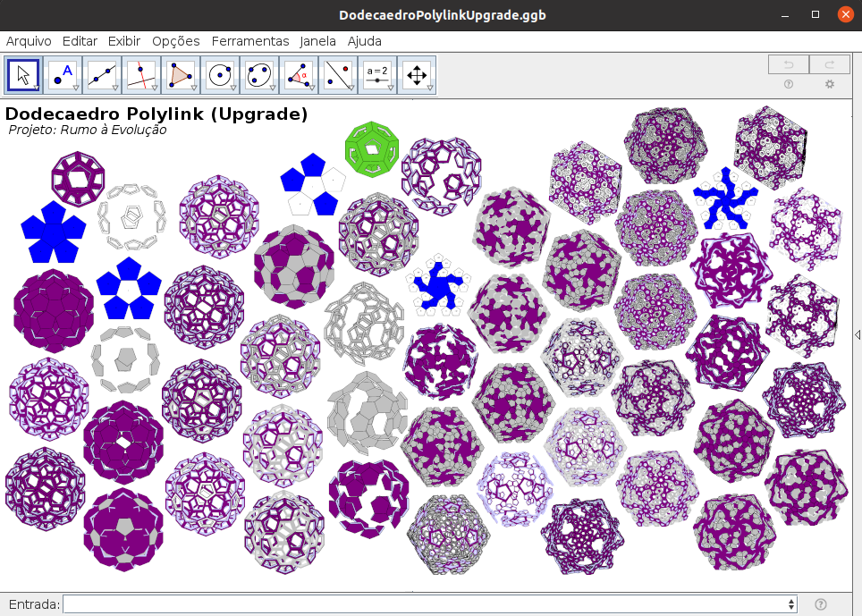
Task: Click the green dodecahedron figure
Action: tap(372, 149)
